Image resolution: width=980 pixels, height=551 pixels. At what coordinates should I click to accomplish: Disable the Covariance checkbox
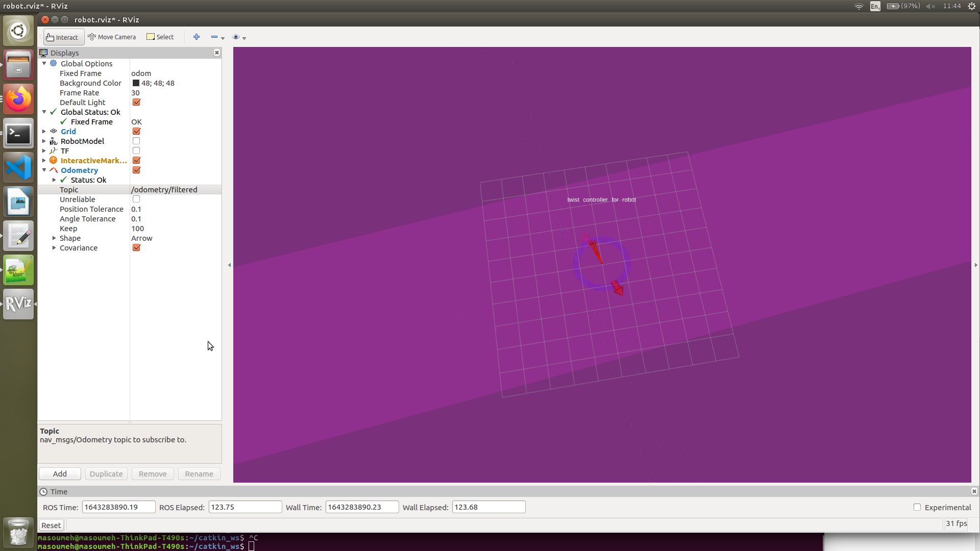click(x=136, y=247)
